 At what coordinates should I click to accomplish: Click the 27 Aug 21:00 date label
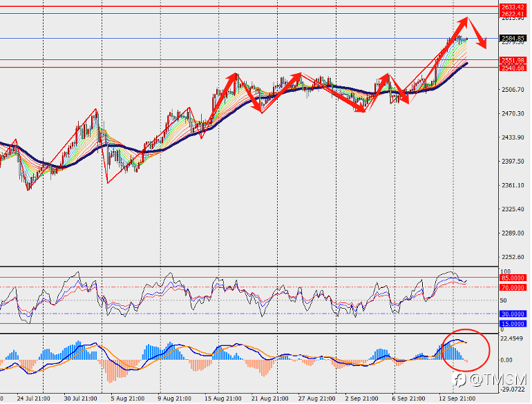(316, 398)
